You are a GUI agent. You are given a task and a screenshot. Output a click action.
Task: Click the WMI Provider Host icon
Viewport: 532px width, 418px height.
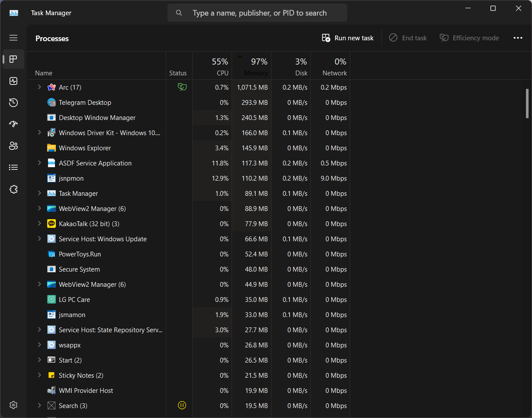52,390
